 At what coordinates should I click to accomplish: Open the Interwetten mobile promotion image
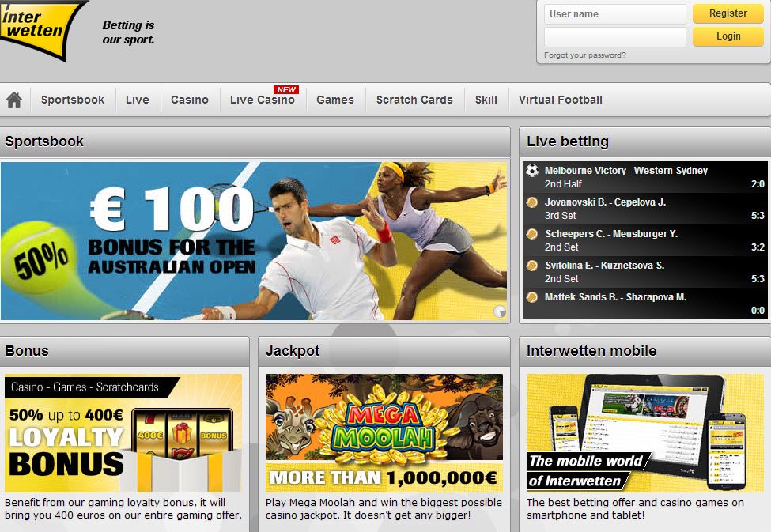coord(645,433)
